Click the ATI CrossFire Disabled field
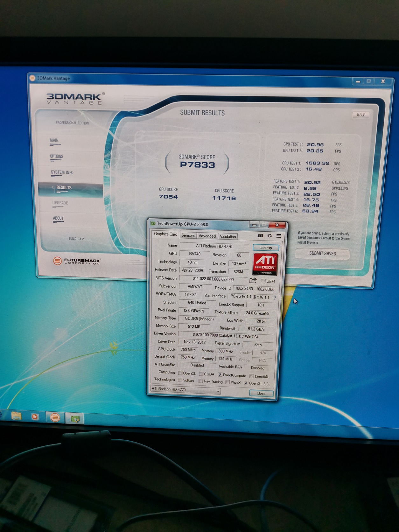This screenshot has height=532, width=399. [x=197, y=365]
